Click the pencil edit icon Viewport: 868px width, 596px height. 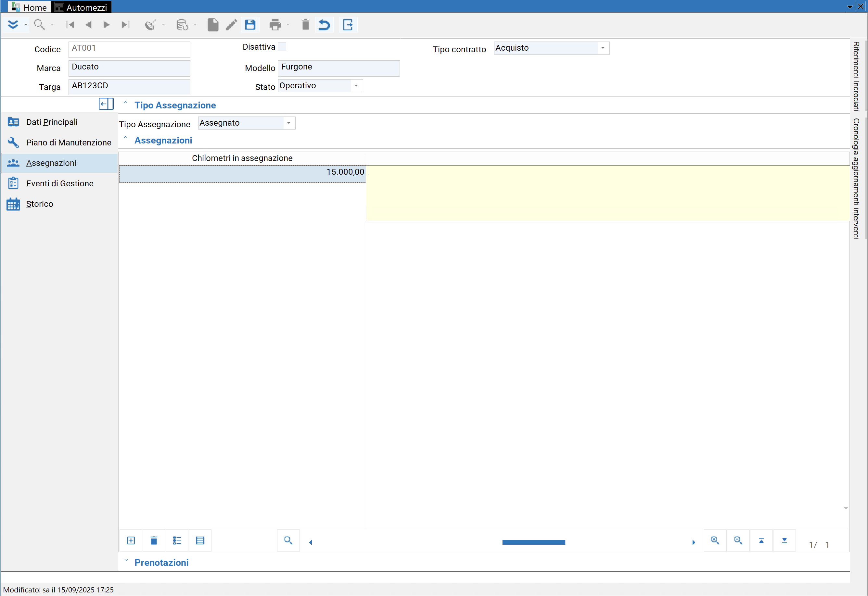click(231, 25)
